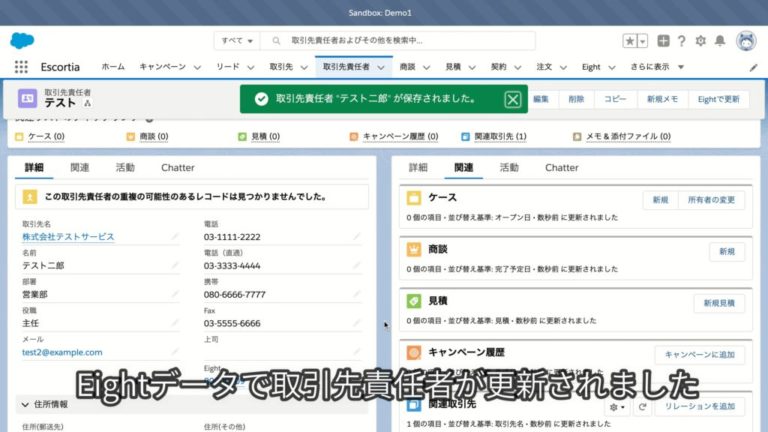The image size is (768, 432).
Task: Open the 株式会社テストサービス account link
Action: tap(68, 237)
